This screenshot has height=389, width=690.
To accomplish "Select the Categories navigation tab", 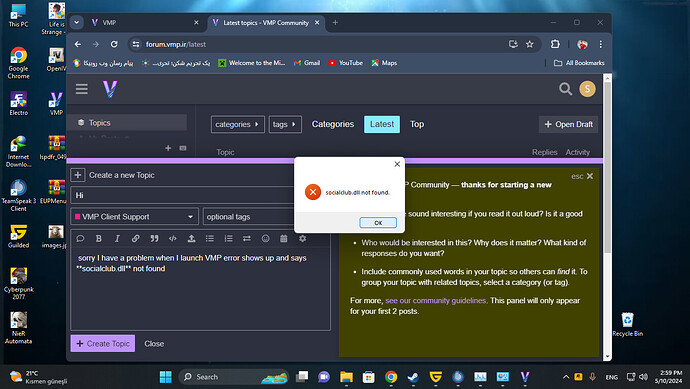I will tap(333, 124).
